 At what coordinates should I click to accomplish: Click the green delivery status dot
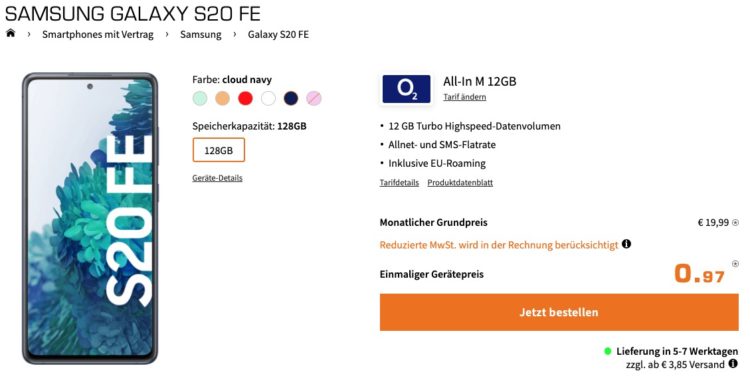click(x=607, y=351)
